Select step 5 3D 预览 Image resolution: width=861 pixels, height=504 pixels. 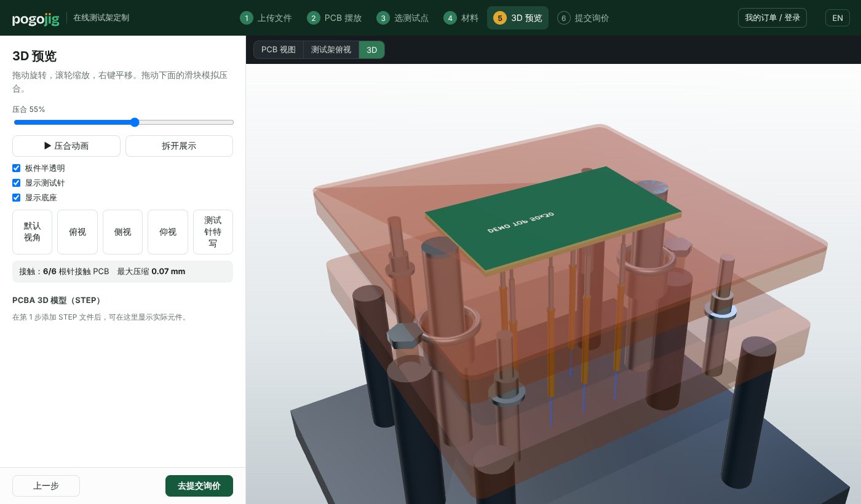pyautogui.click(x=518, y=18)
